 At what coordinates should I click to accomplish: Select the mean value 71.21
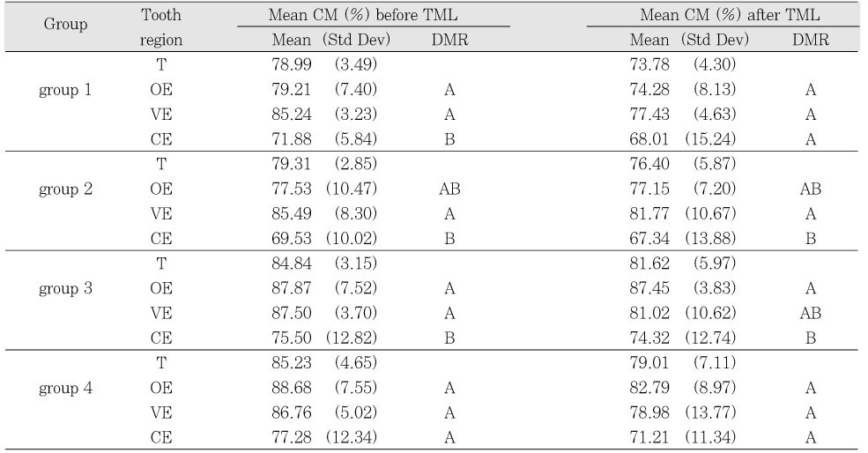648,435
